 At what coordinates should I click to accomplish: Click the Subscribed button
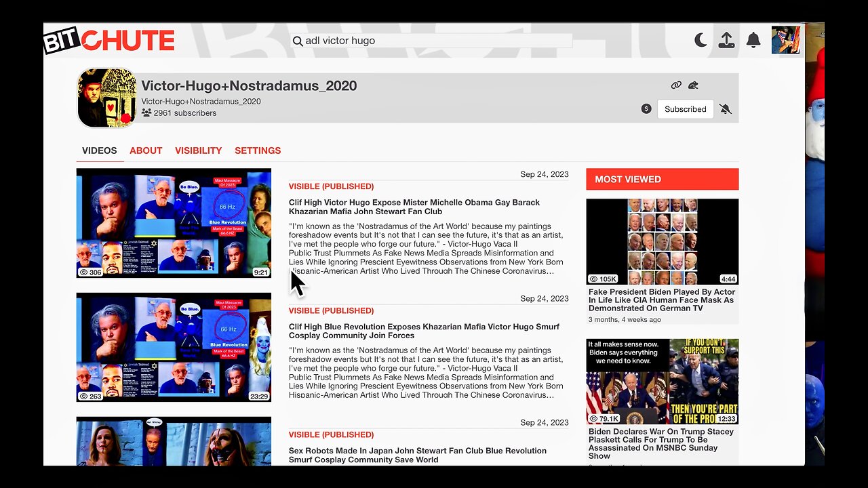coord(685,108)
